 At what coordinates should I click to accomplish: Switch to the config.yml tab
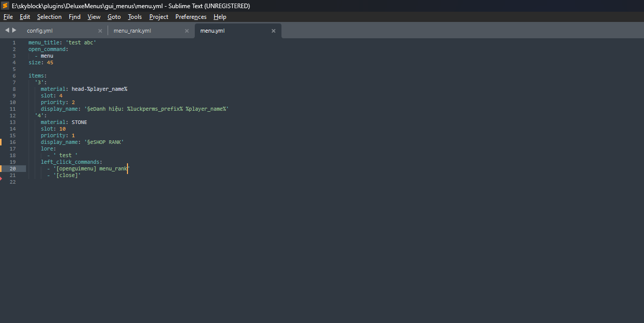coord(40,31)
